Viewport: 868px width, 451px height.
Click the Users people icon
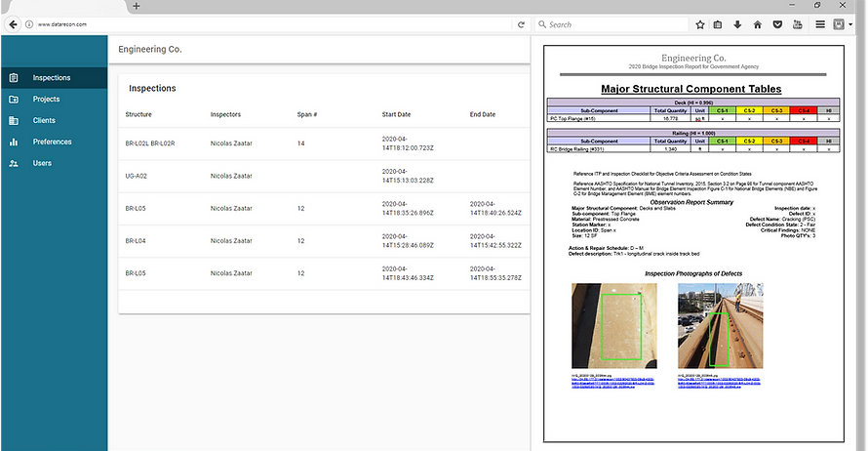pos(14,163)
